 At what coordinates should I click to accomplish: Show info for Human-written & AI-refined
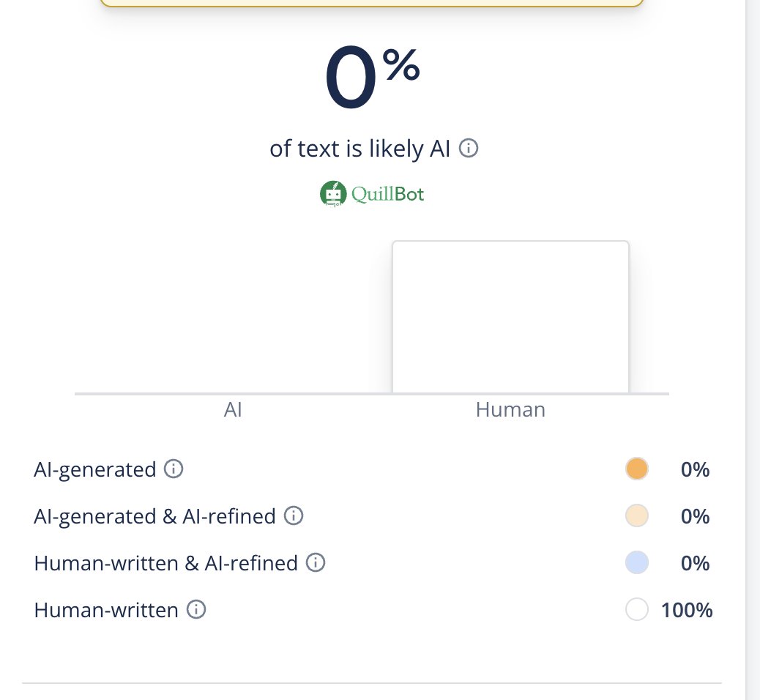(315, 563)
